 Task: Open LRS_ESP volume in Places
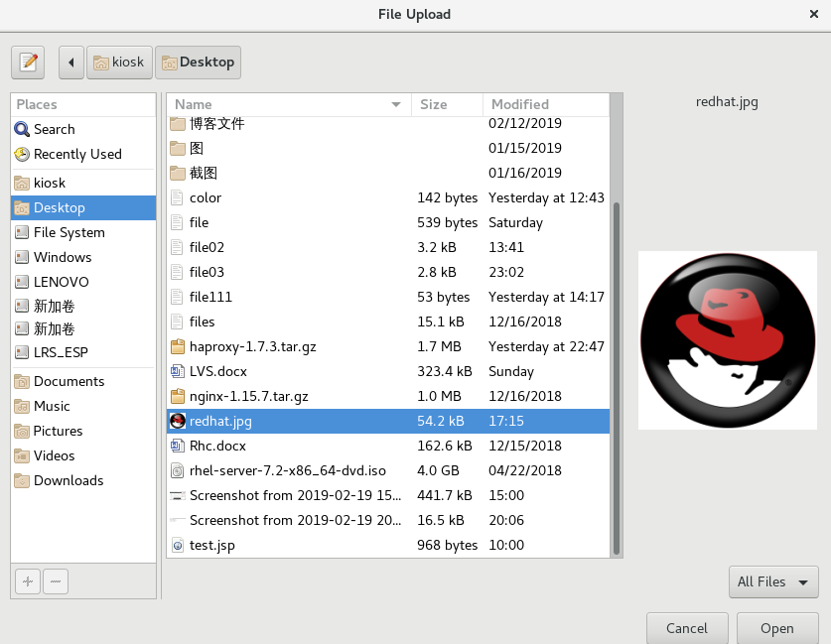tap(83, 352)
